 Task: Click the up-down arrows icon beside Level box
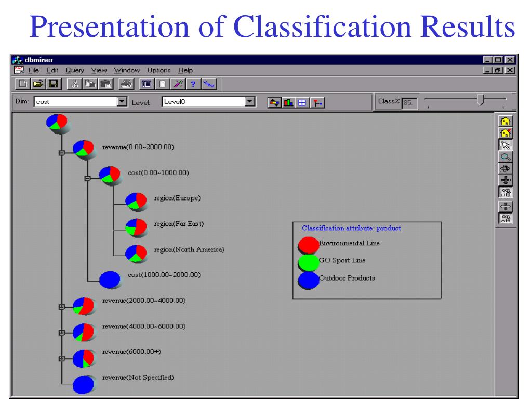tap(274, 102)
